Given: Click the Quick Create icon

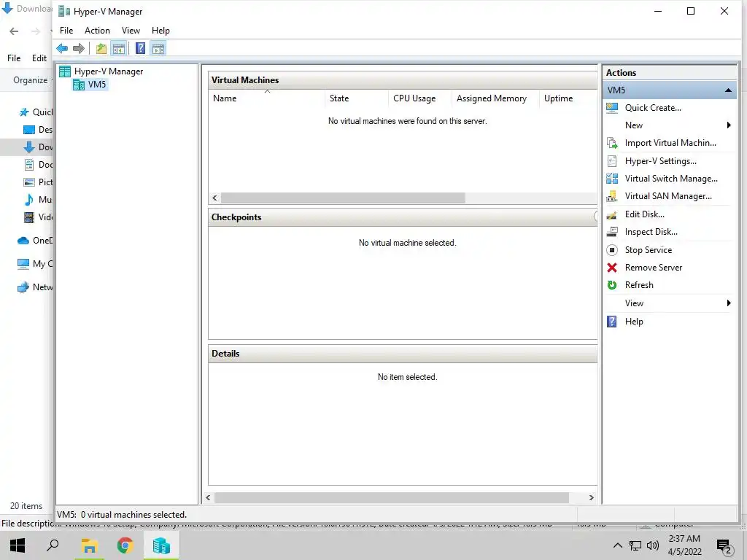Looking at the screenshot, I should (612, 108).
